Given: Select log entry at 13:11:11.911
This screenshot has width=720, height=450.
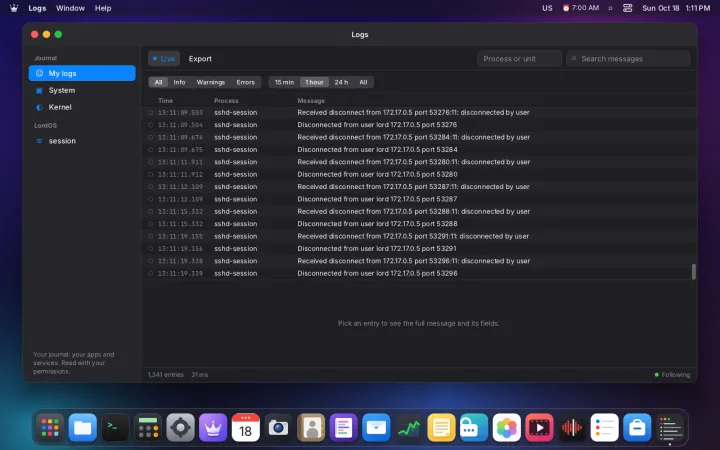Looking at the screenshot, I should (x=419, y=162).
